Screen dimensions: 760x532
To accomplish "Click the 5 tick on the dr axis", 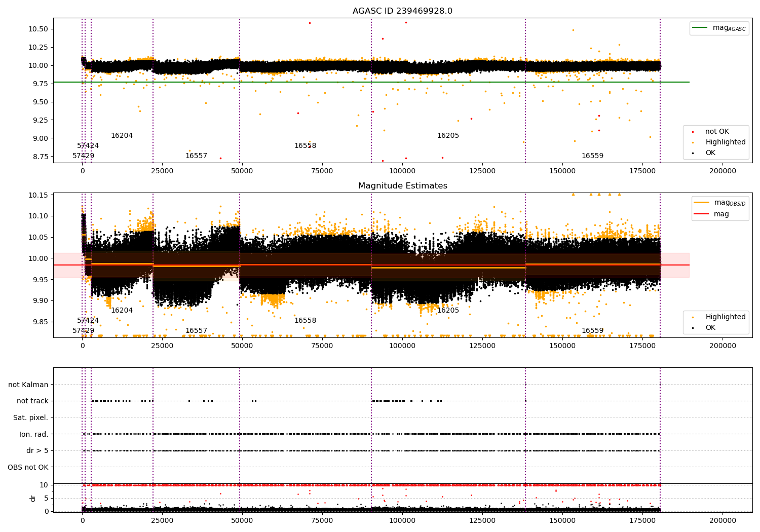I will 46,498.
